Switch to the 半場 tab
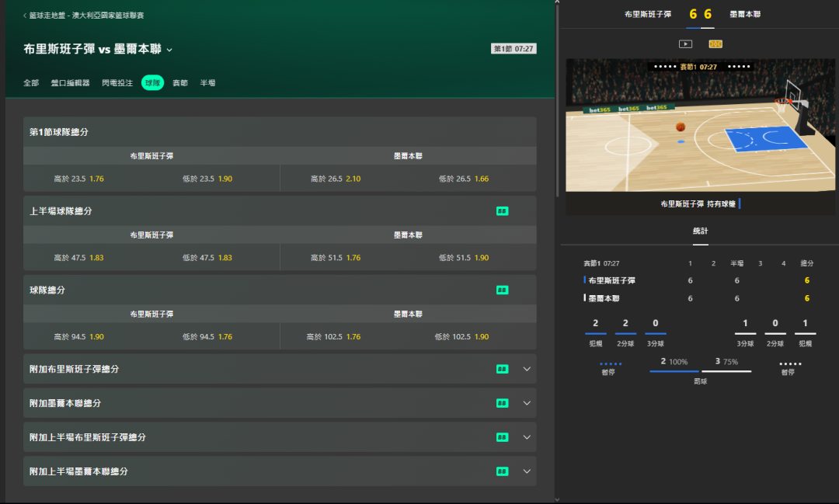 click(207, 83)
